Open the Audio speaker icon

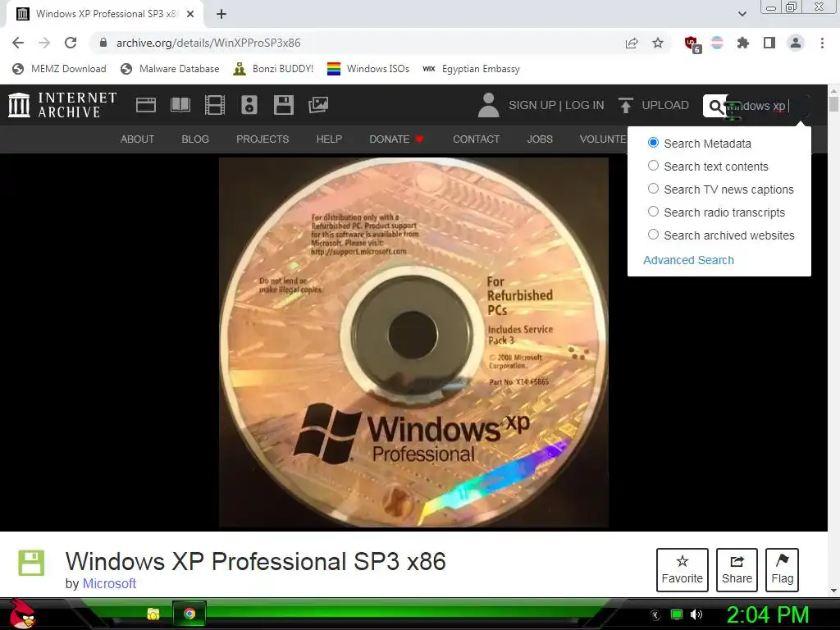249,105
